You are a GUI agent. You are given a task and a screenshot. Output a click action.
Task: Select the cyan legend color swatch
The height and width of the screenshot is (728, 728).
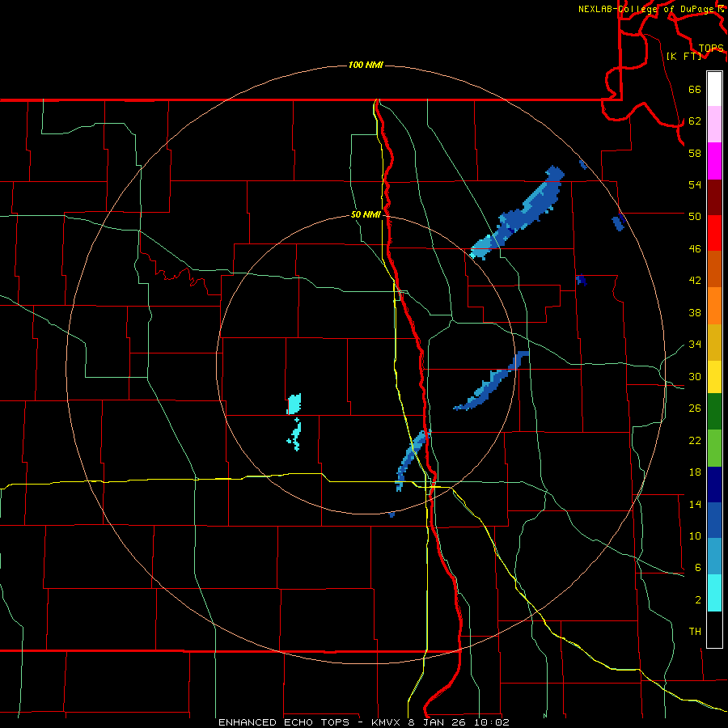(714, 593)
